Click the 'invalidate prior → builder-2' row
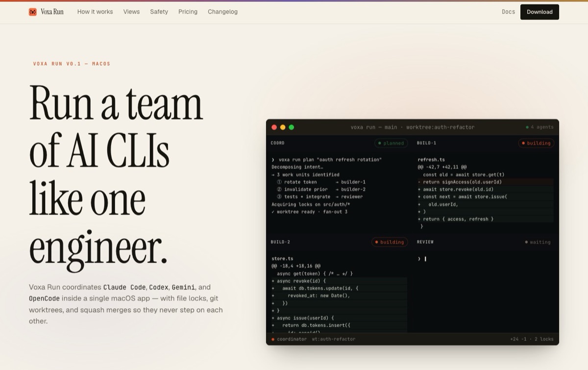 pos(321,189)
